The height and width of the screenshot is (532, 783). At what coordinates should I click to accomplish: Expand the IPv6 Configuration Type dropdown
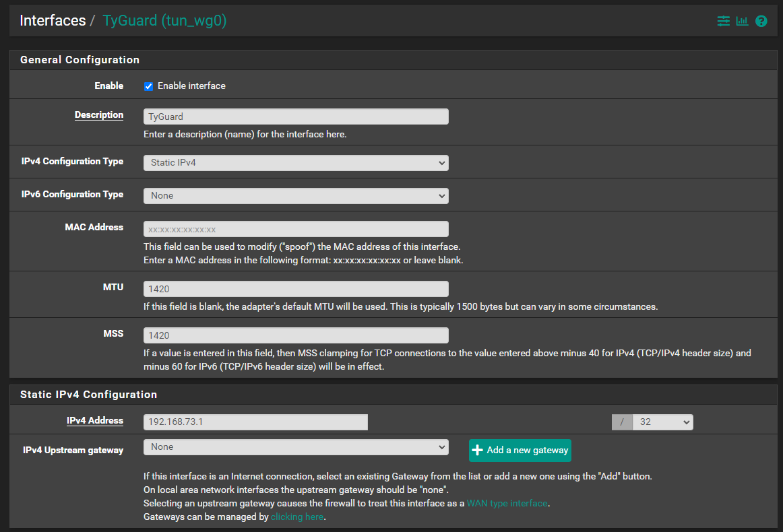pyautogui.click(x=296, y=196)
